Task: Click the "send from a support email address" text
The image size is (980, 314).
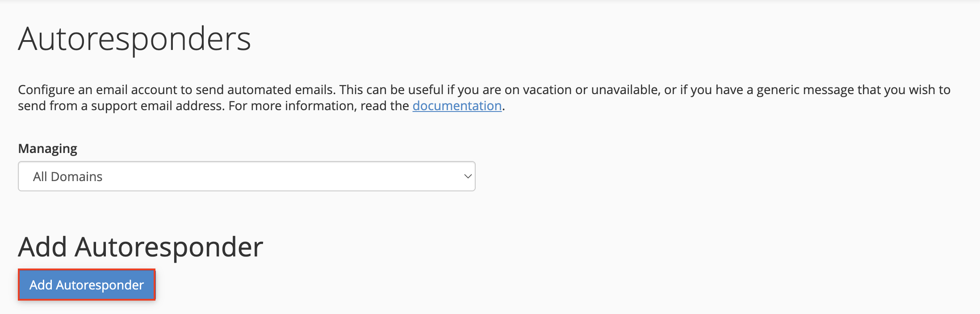Action: 121,106
